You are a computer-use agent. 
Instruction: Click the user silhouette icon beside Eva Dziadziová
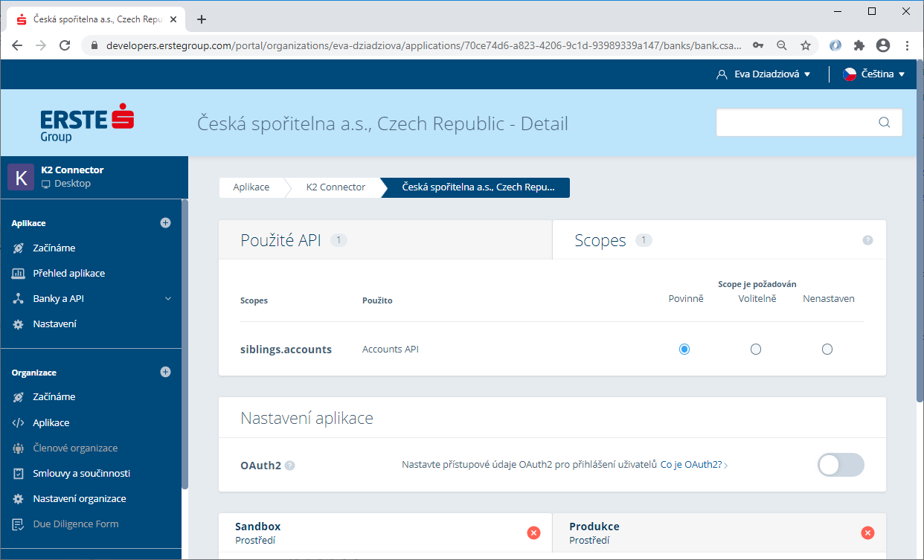point(721,74)
